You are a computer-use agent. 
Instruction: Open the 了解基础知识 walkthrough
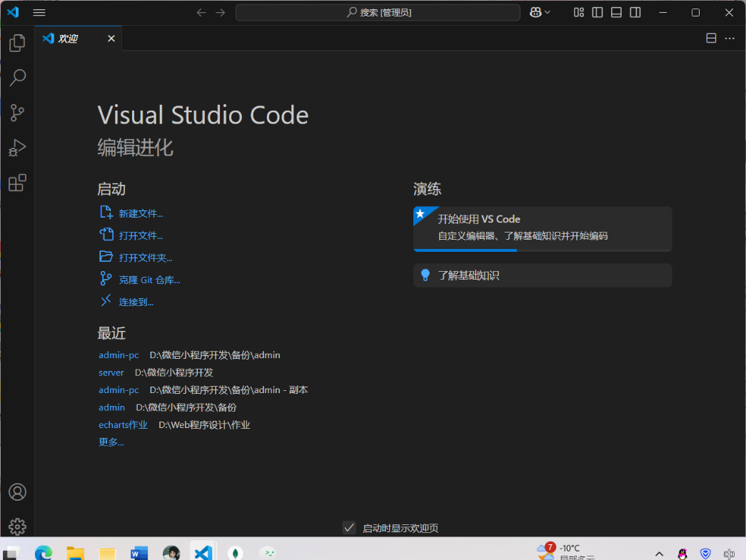(x=543, y=275)
